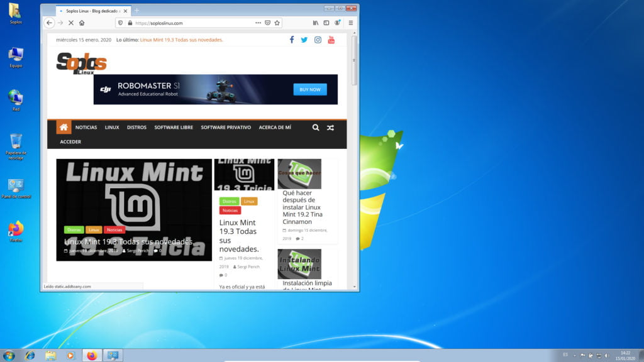The width and height of the screenshot is (644, 362).
Task: Open the middle Linux Mint 19.3 article title
Action: [238, 236]
